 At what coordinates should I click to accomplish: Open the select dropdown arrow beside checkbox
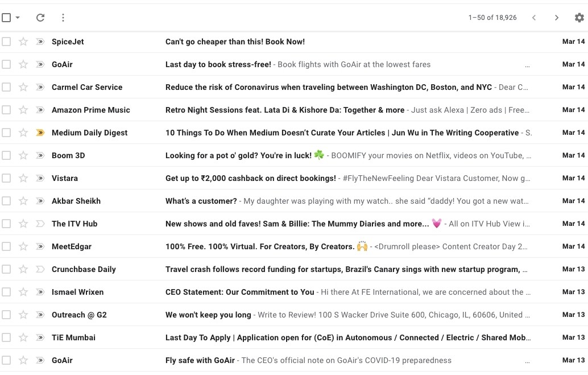[17, 18]
